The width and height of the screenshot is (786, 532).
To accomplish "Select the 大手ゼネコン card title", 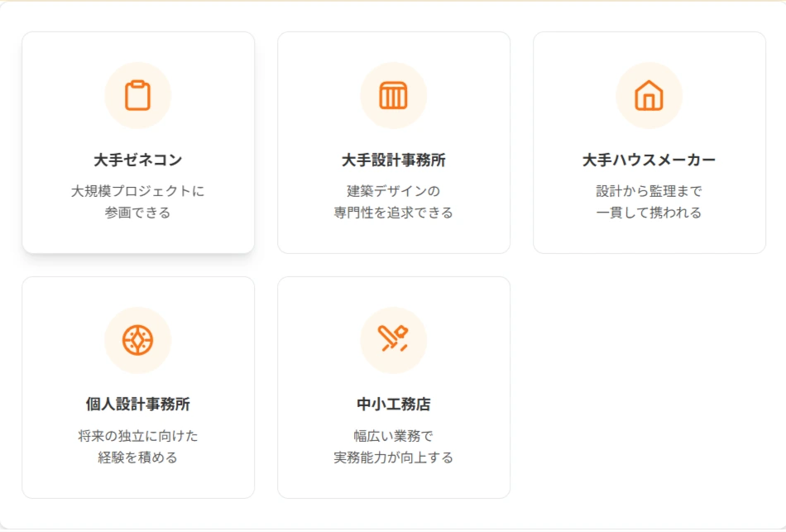I will (x=138, y=160).
